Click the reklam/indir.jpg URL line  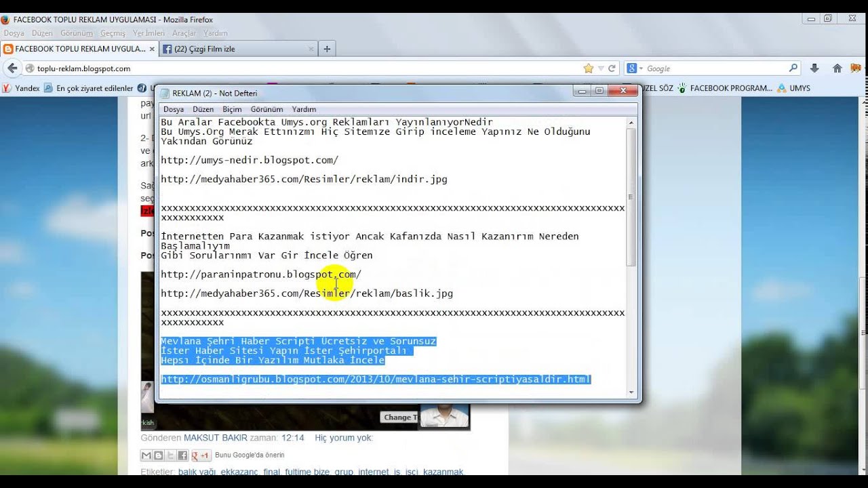click(304, 180)
